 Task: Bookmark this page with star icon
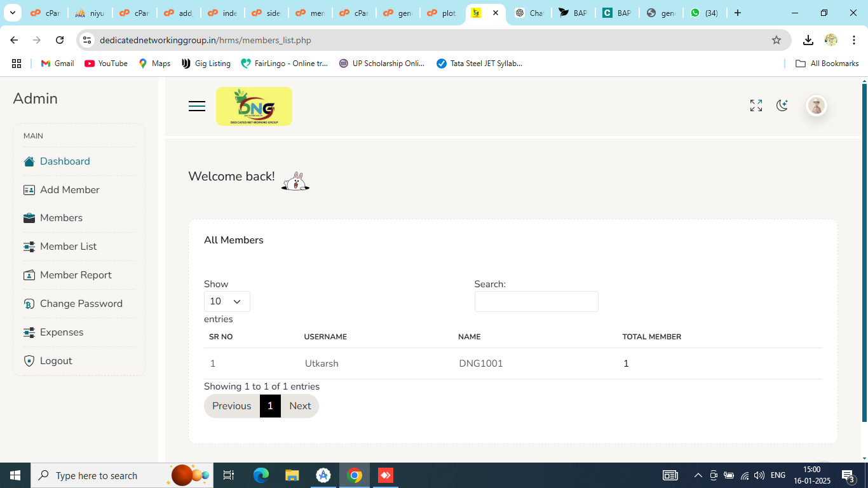776,40
